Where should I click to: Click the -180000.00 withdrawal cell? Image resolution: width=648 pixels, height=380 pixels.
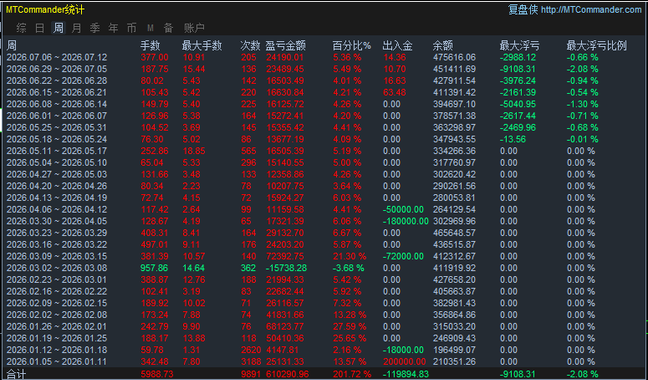pos(406,221)
